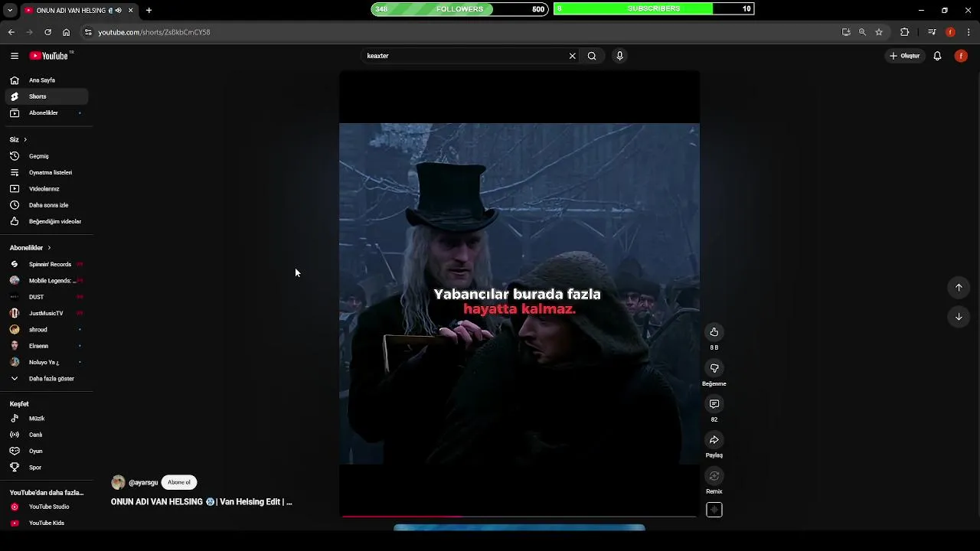Open Elraenn channel
Image resolution: width=980 pixels, height=551 pixels.
[47, 346]
